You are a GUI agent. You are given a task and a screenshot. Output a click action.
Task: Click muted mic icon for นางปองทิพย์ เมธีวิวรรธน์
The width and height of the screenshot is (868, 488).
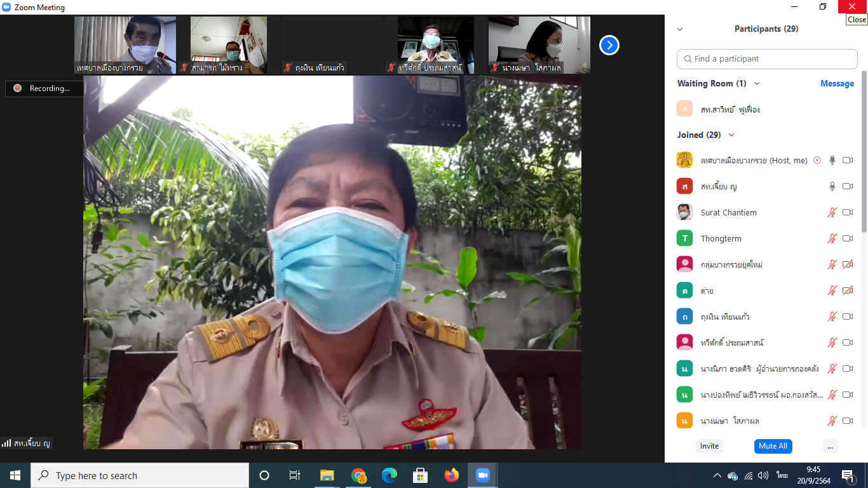coord(832,395)
